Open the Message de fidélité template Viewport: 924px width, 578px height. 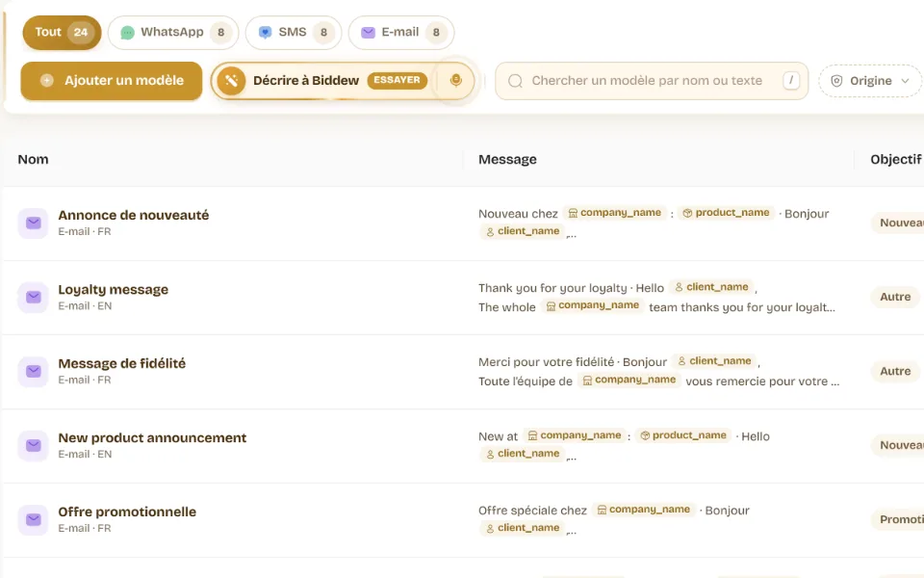click(x=121, y=363)
